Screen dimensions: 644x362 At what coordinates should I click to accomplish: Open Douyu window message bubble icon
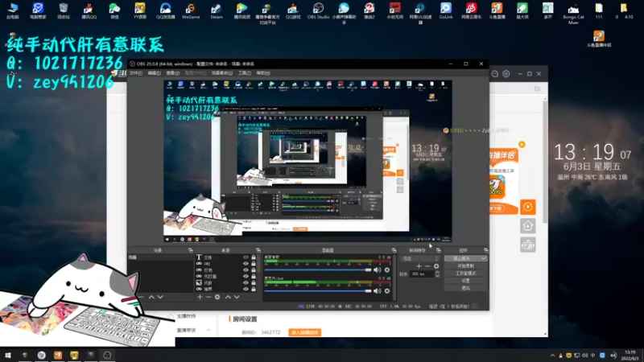click(494, 73)
